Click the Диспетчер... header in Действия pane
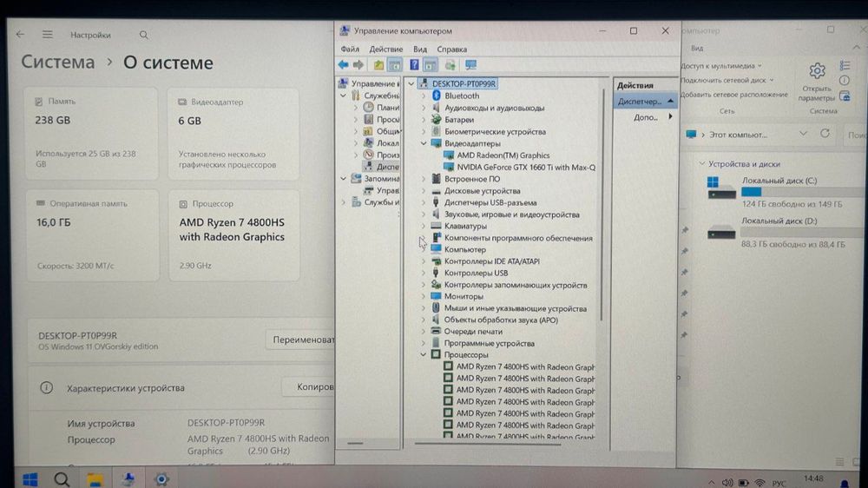 pos(645,102)
